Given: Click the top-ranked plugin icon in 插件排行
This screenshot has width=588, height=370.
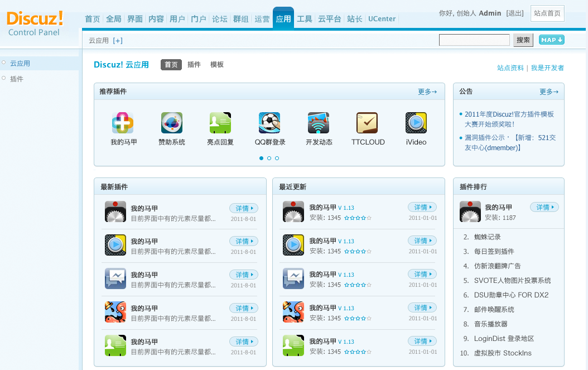Looking at the screenshot, I should click(x=470, y=212).
